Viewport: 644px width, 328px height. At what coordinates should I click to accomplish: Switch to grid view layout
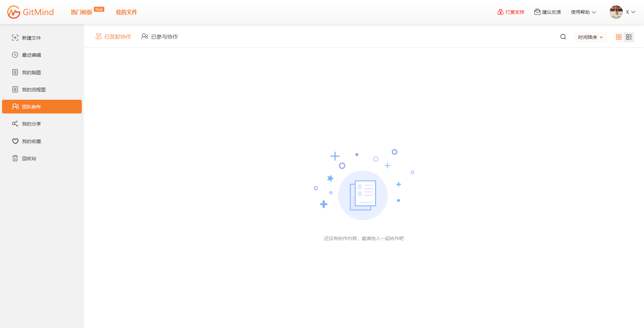[x=619, y=37]
